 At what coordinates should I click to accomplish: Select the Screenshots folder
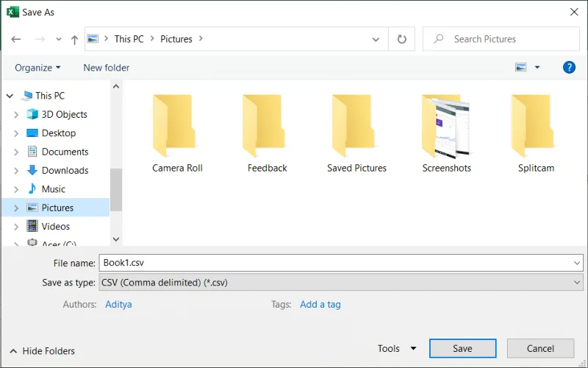[x=446, y=133]
